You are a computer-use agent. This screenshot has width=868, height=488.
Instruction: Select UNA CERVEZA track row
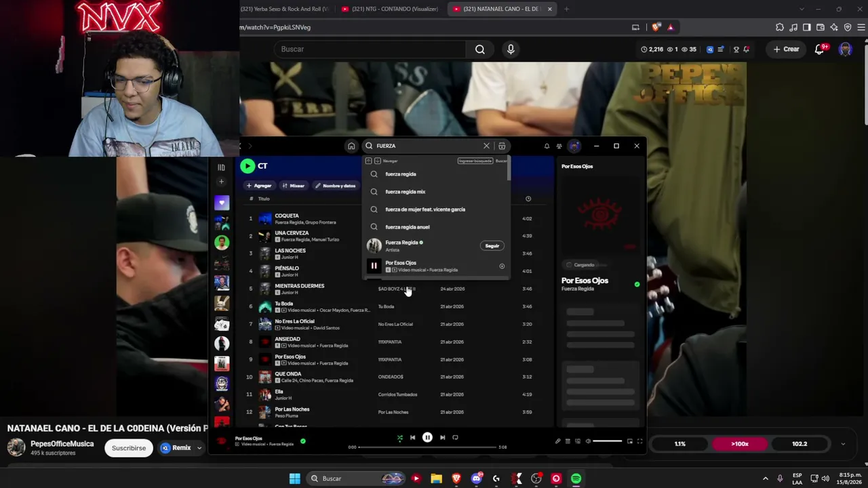coord(393,236)
